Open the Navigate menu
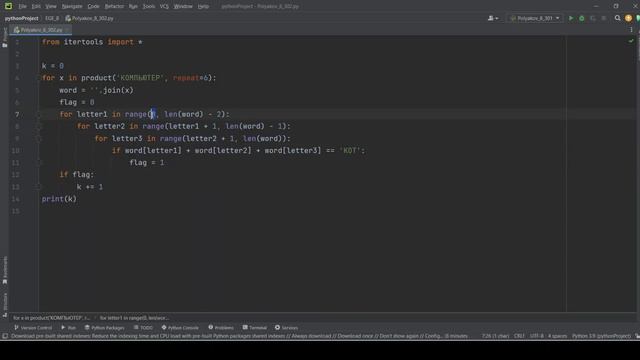This screenshot has width=640, height=360. point(72,7)
